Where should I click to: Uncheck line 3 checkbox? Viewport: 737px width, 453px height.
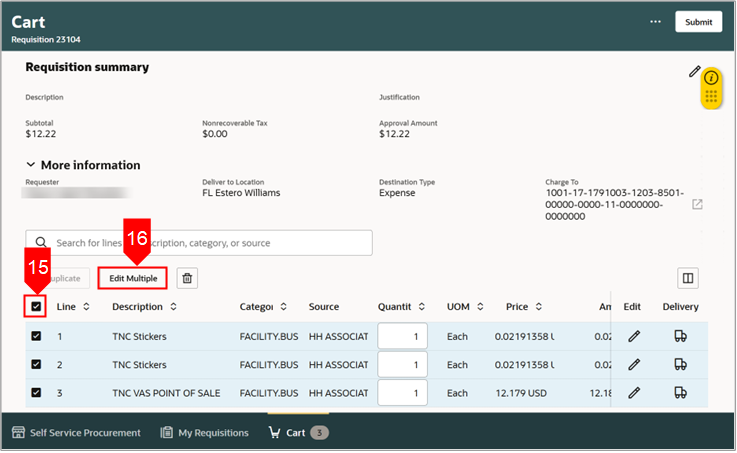[x=36, y=392]
